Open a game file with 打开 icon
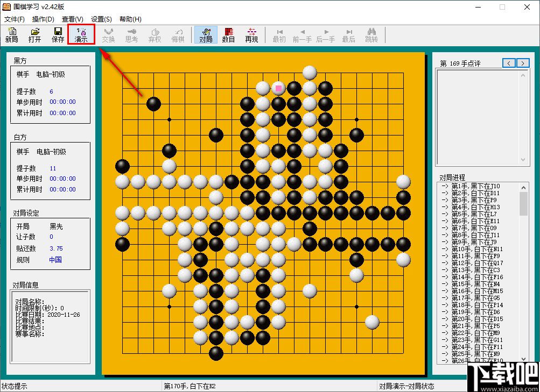 click(x=34, y=36)
